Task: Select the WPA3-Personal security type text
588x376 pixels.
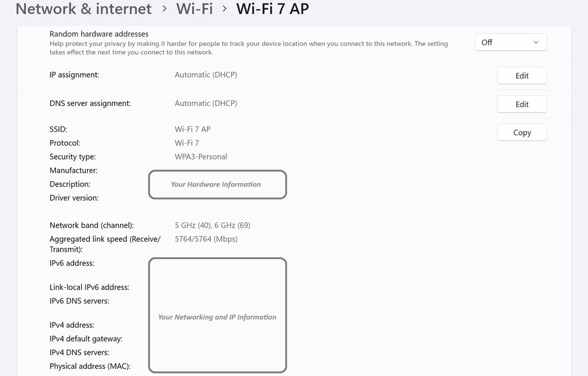Action: [x=201, y=157]
